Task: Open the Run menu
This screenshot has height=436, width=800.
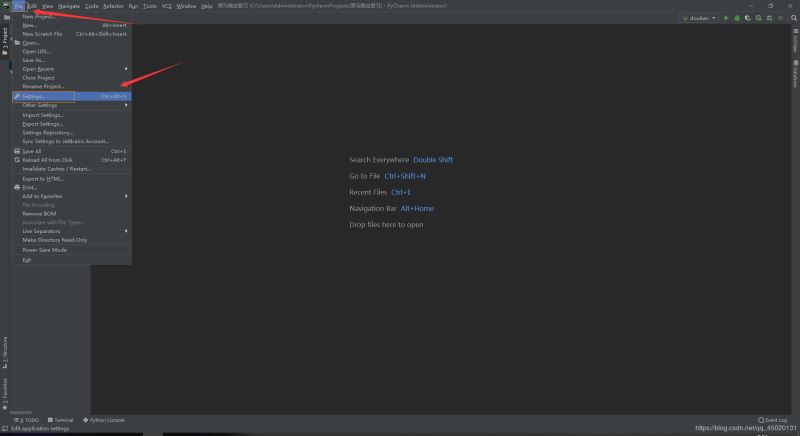Action: (x=133, y=6)
